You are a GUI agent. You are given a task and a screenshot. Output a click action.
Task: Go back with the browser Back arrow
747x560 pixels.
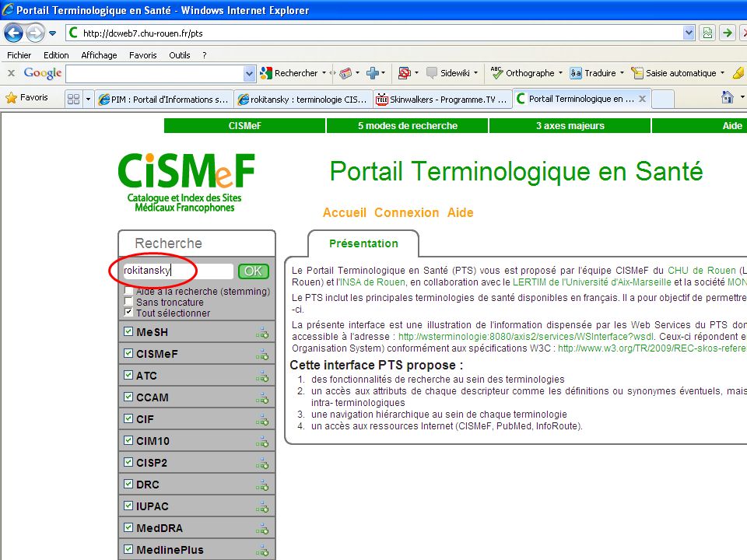[13, 33]
